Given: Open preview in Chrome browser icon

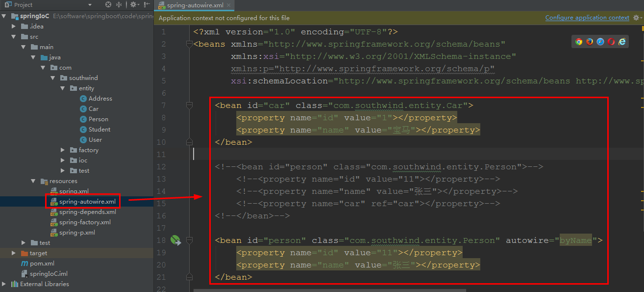Looking at the screenshot, I should (579, 42).
